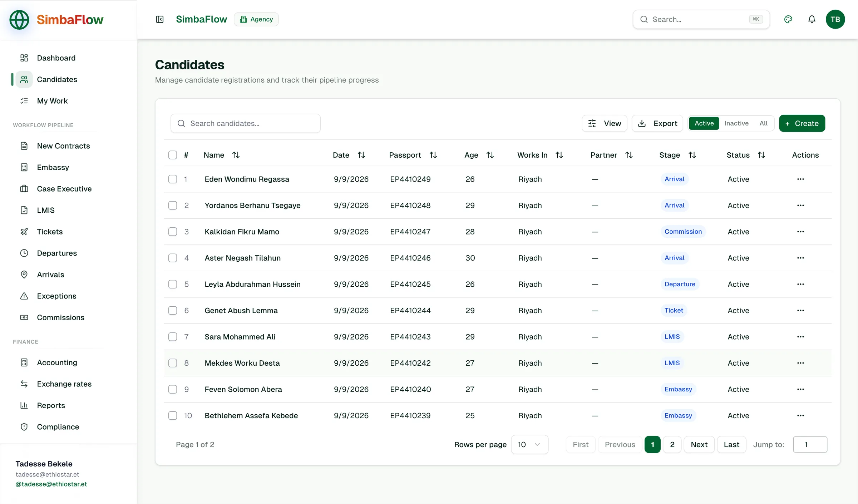Check the box for Mekdes Worku Desta
The height and width of the screenshot is (504, 858).
point(173,363)
